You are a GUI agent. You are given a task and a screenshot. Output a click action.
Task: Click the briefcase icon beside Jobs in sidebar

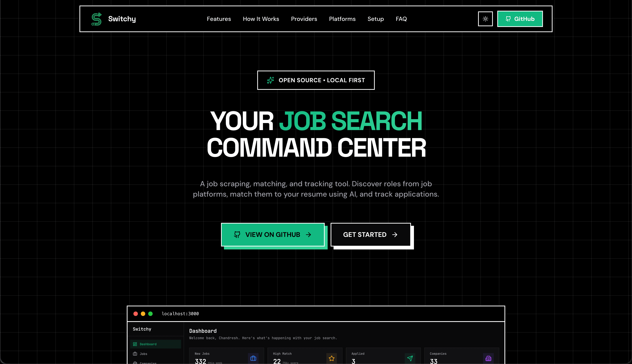(135, 354)
